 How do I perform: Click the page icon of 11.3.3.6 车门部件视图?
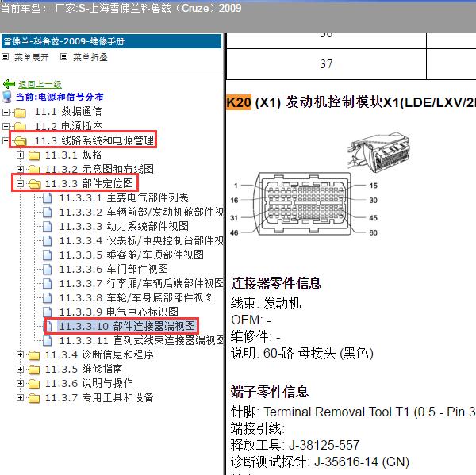48,269
